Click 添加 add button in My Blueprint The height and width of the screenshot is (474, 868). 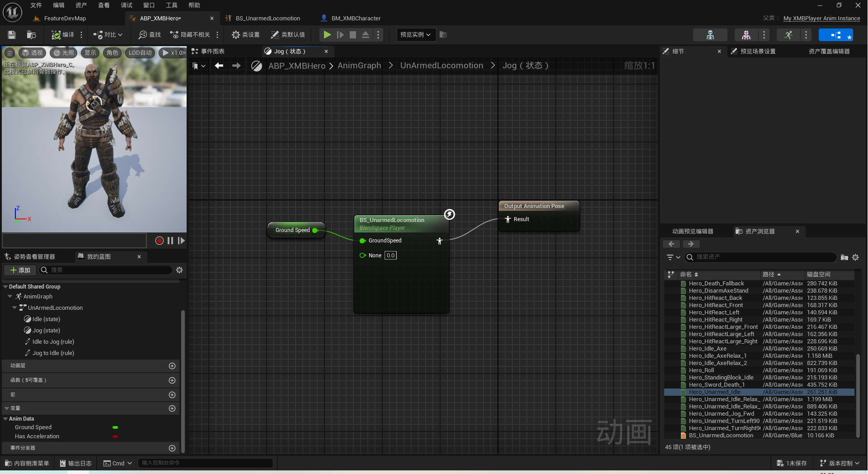click(20, 270)
